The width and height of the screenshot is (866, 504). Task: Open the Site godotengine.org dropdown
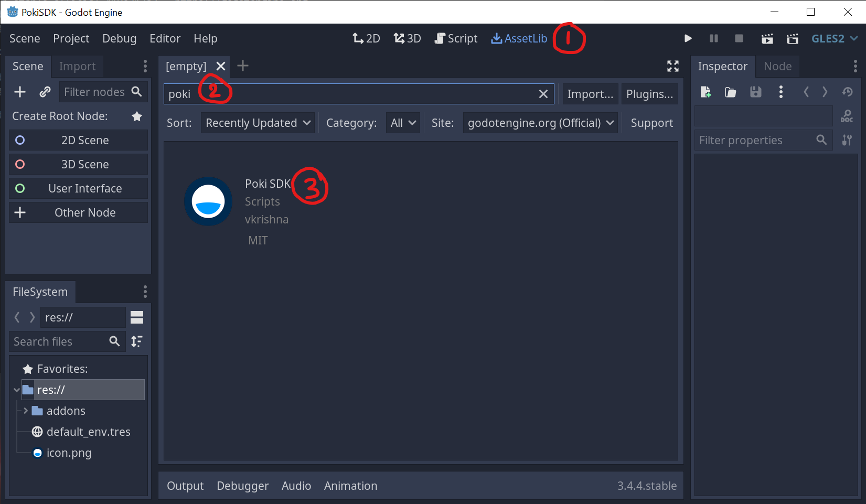540,123
